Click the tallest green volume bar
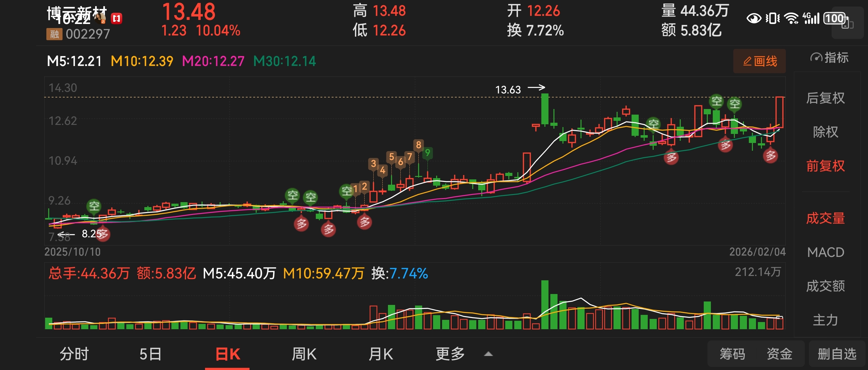Screen dimensions: 868x370 [544, 305]
